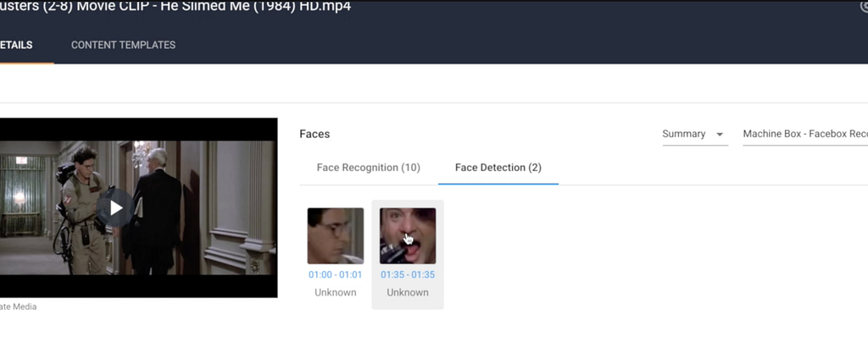This screenshot has width=868, height=354.
Task: Select the Face Detection (2) tab
Action: [498, 168]
